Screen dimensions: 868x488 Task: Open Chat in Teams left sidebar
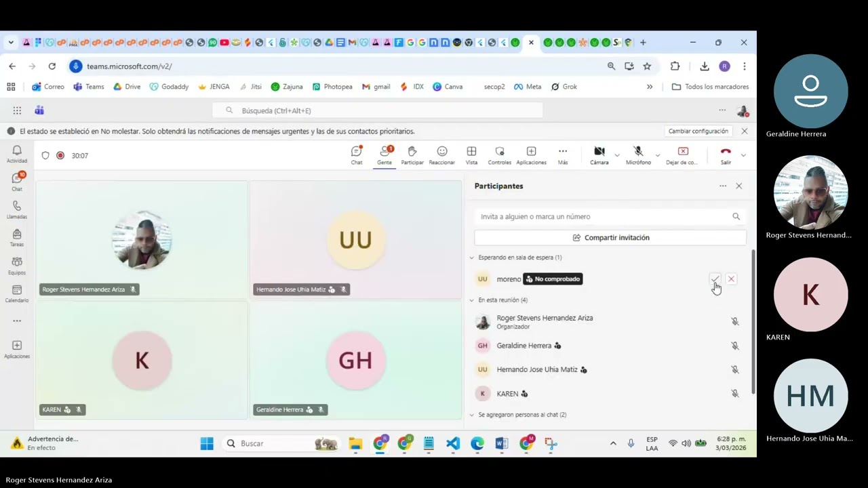pyautogui.click(x=17, y=182)
